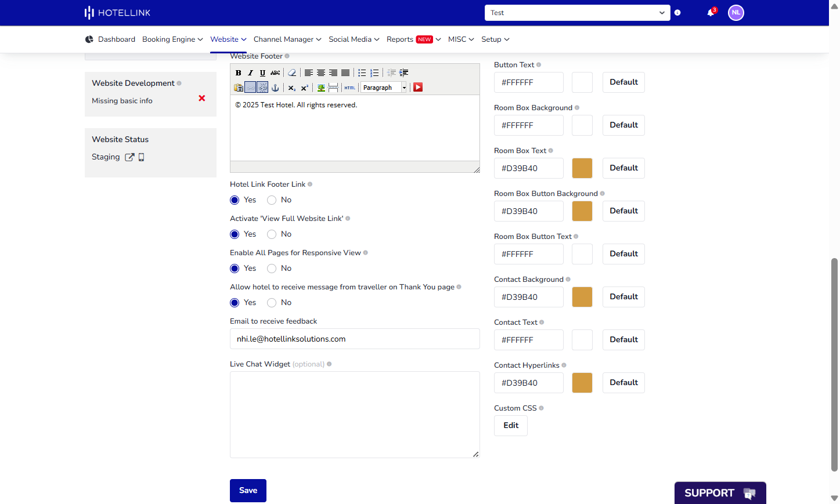Align footer text left
This screenshot has width=840, height=504.
coord(309,73)
